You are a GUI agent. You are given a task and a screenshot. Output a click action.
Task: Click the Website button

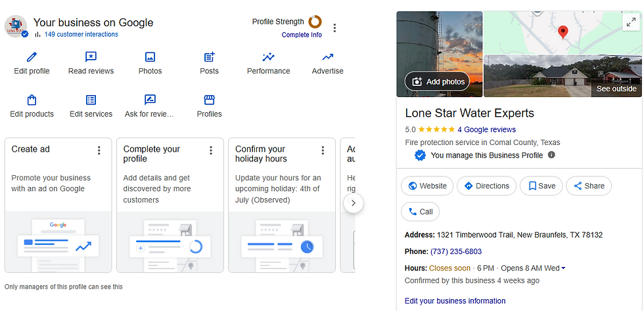pos(427,186)
